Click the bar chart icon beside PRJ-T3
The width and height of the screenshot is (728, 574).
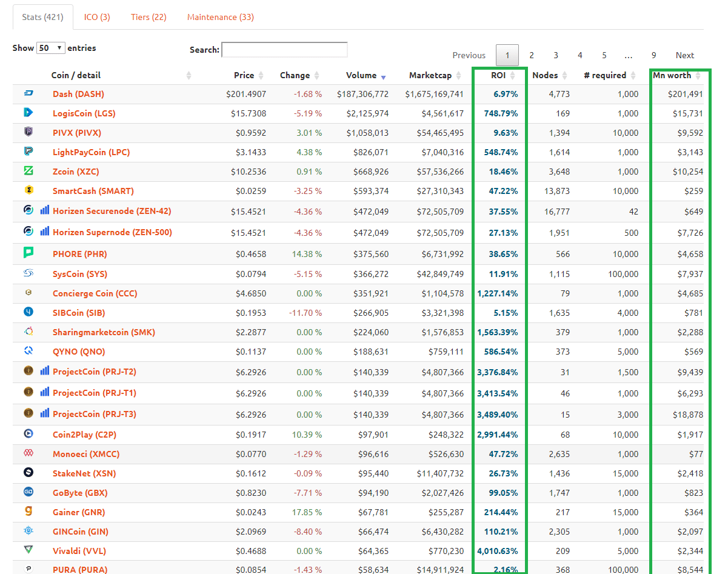pos(45,413)
